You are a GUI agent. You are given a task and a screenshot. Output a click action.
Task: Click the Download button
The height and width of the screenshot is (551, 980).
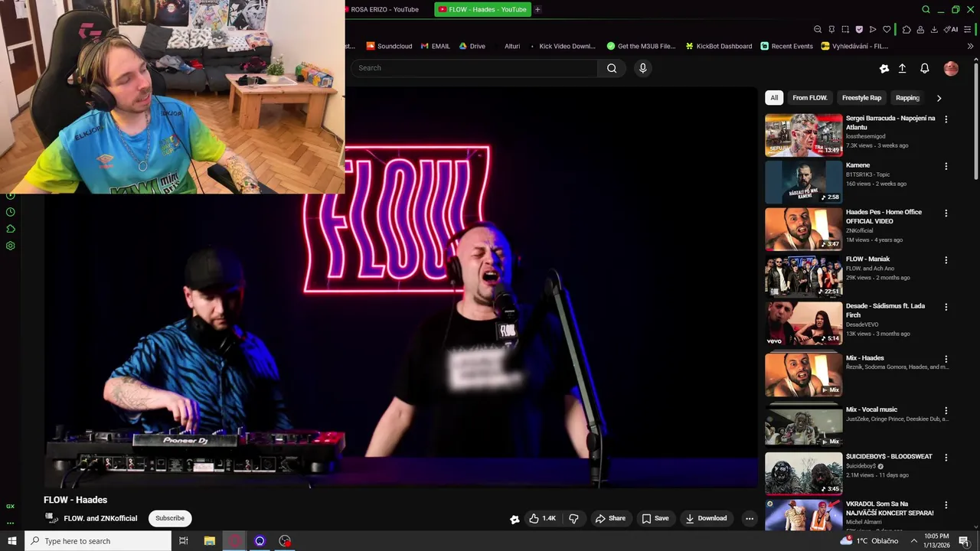click(x=706, y=518)
